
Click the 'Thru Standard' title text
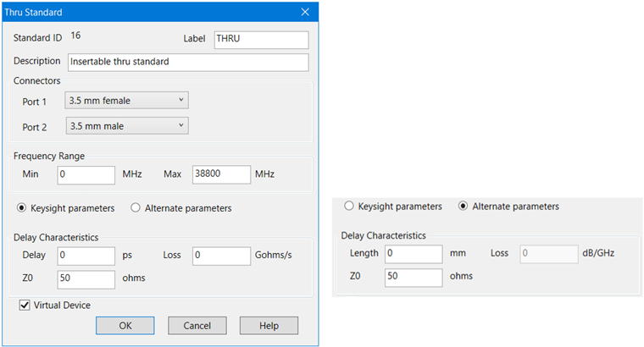click(x=33, y=13)
